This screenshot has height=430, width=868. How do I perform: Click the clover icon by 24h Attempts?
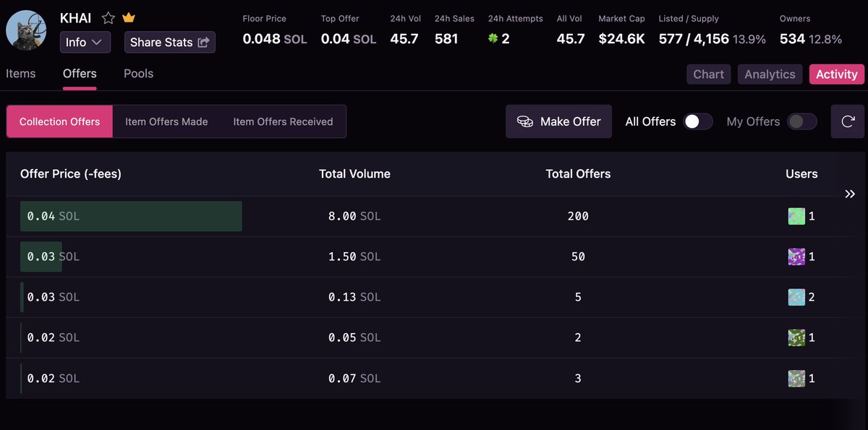tap(493, 38)
